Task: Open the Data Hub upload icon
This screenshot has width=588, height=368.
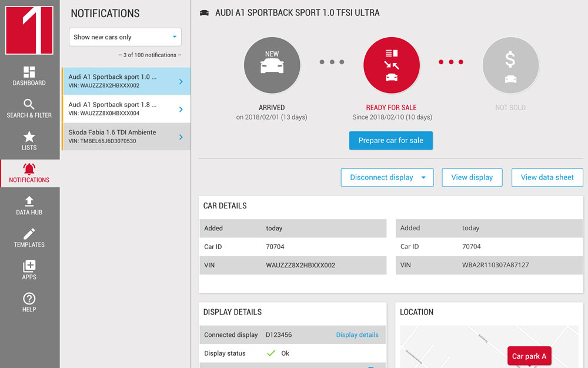Action: (29, 201)
